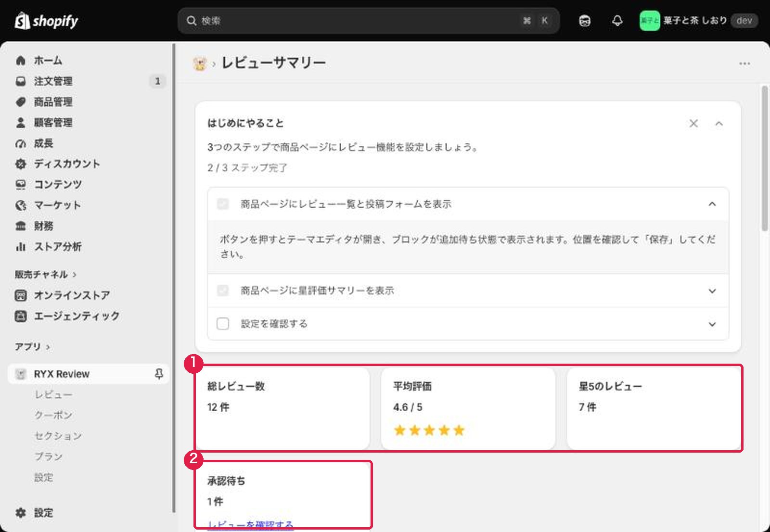
Task: Expand the アプリ section chevron
Action: click(48, 347)
